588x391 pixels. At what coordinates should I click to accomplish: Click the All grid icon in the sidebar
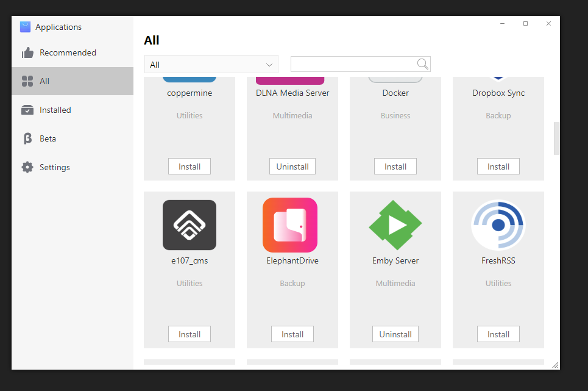tap(27, 81)
